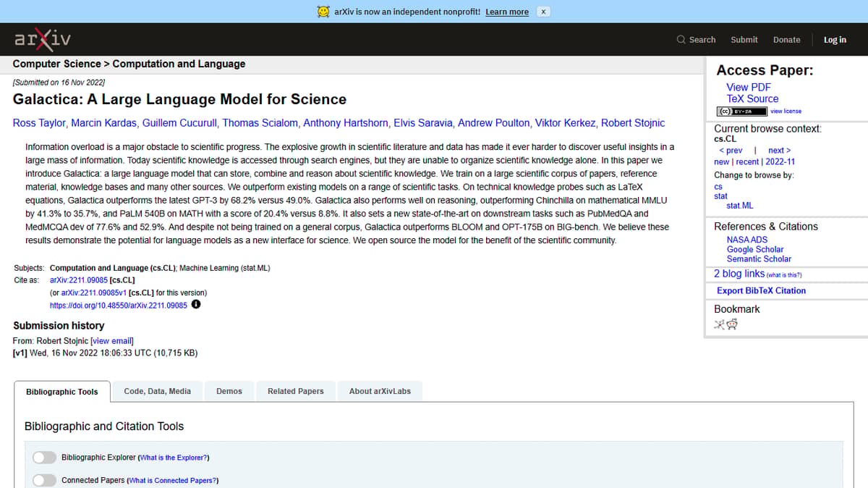
Task: Open the arXiv:2211.09085 cite link
Action: tap(79, 280)
